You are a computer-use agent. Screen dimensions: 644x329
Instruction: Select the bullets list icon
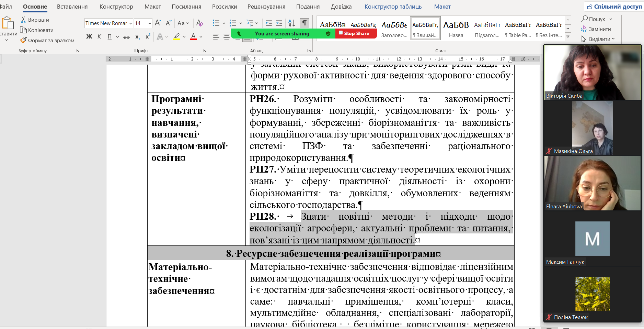point(216,23)
